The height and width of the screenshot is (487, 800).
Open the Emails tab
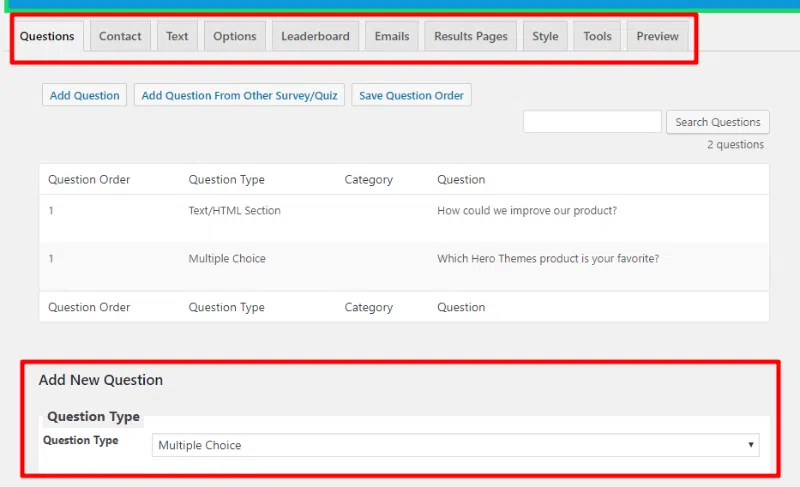[391, 36]
